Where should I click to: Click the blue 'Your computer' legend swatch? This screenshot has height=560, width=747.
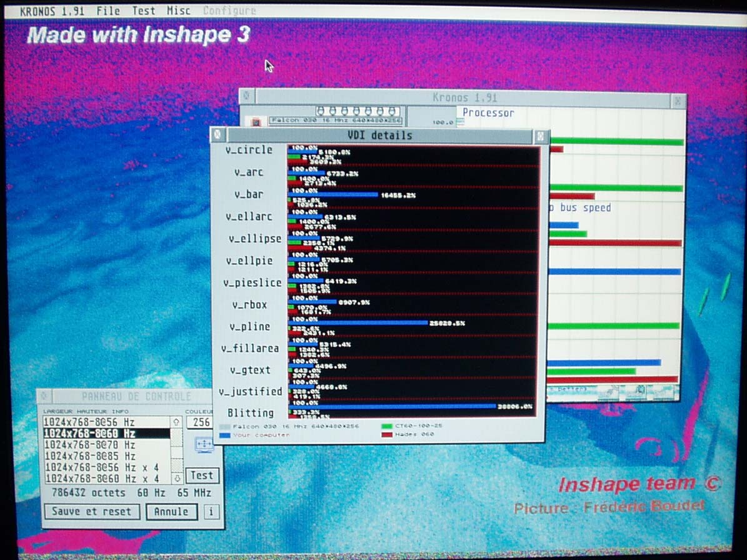point(225,434)
